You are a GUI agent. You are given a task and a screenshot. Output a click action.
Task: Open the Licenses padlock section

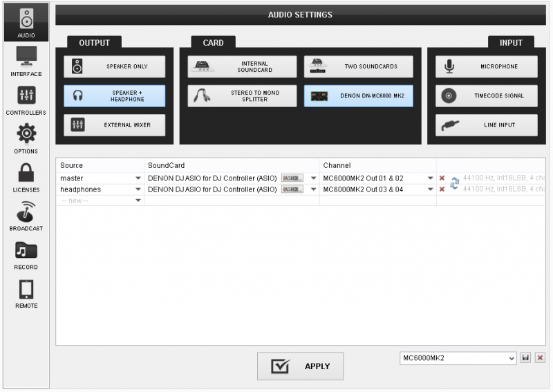click(26, 177)
